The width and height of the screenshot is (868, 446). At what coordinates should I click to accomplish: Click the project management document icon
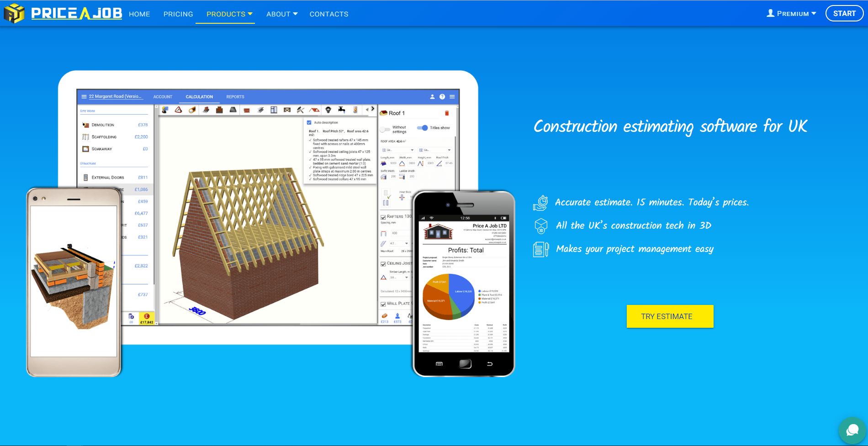[541, 249]
